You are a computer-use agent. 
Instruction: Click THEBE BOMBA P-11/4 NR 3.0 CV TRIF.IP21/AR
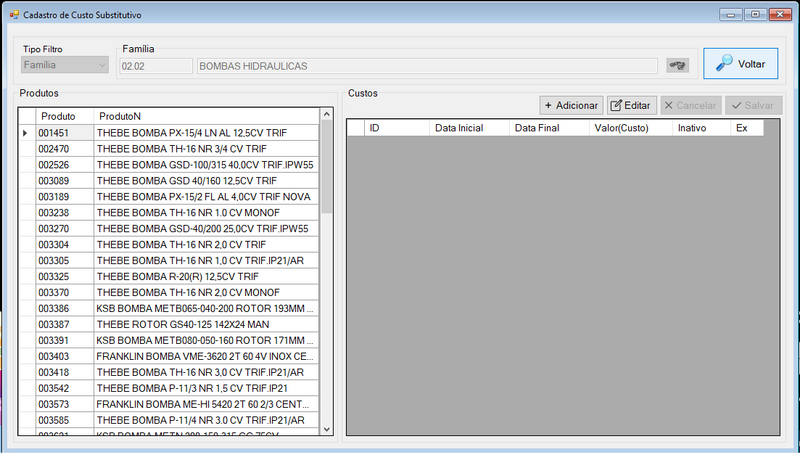tap(207, 420)
